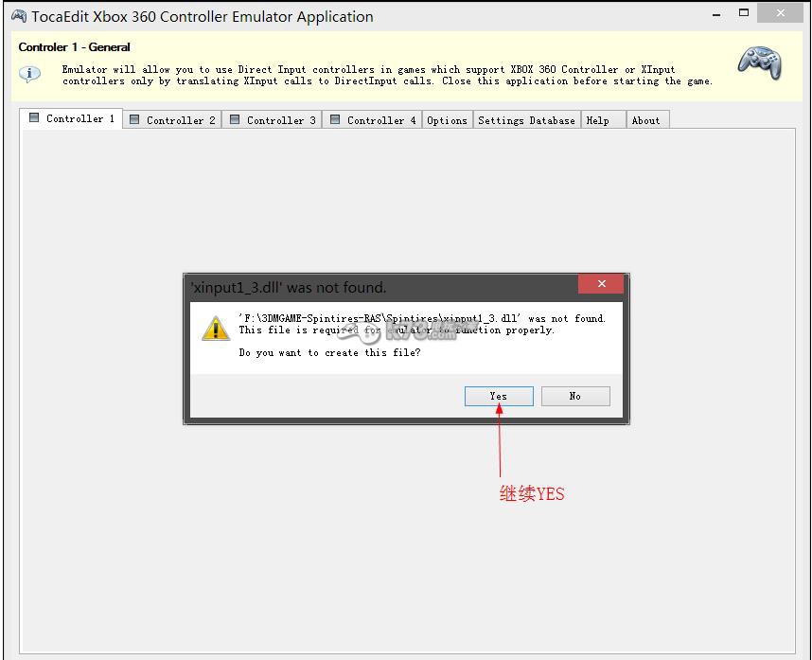Click the blue info icon in header
This screenshot has width=812, height=660.
(30, 74)
